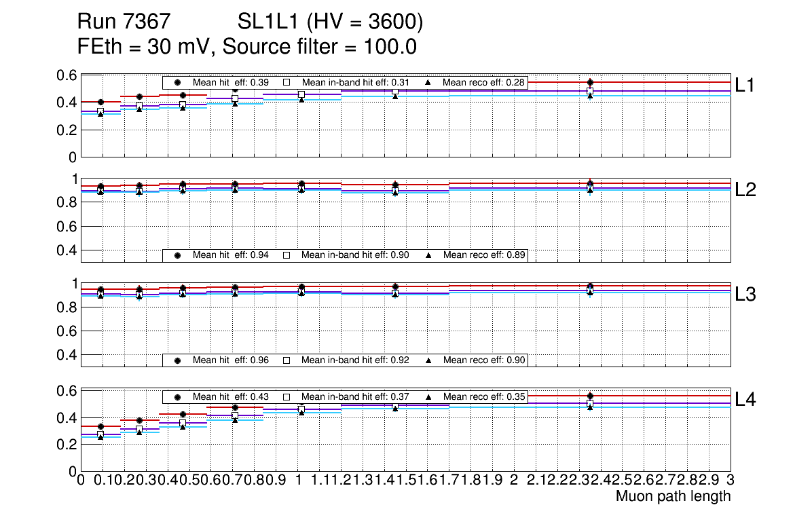This screenshot has height=524, width=812.
Task: Click the rightmost filled circle data point in L1
Action: pyautogui.click(x=591, y=82)
